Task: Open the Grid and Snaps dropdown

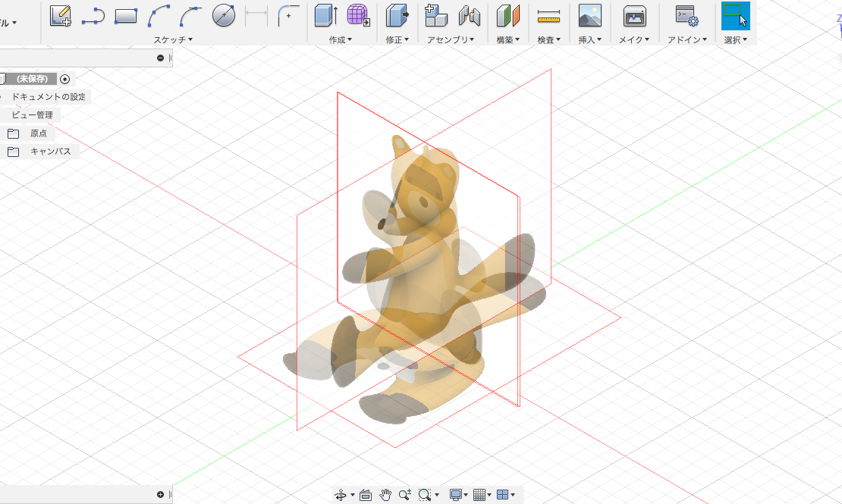Action: coord(482,495)
